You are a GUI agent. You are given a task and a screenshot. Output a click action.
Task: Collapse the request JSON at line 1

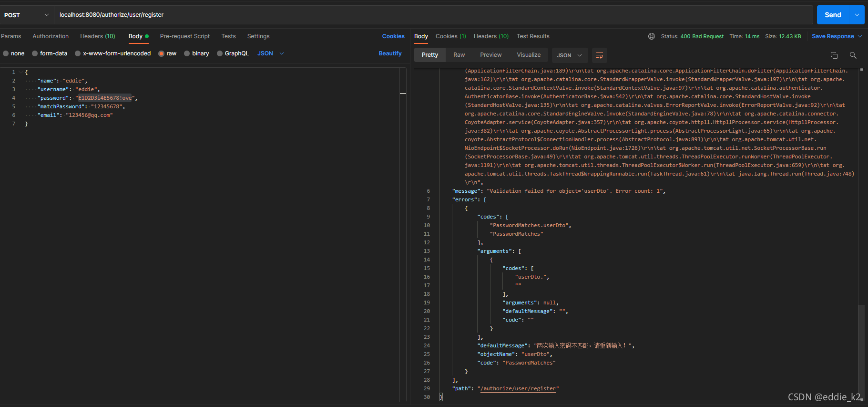(20, 72)
